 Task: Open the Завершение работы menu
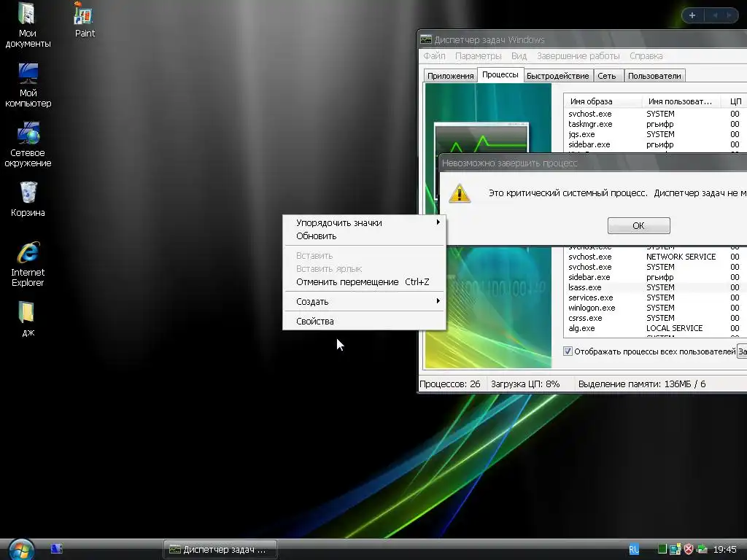click(578, 55)
